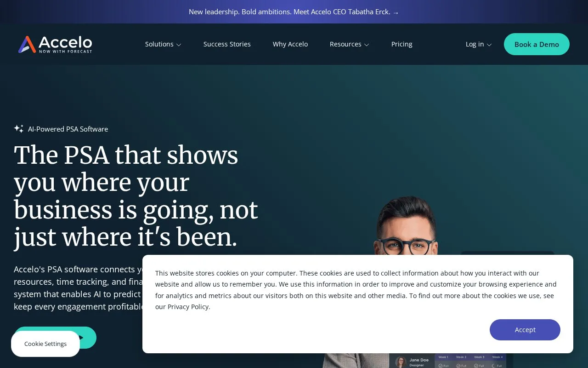Open the Accelo logo home link
588x368 pixels.
click(55, 44)
